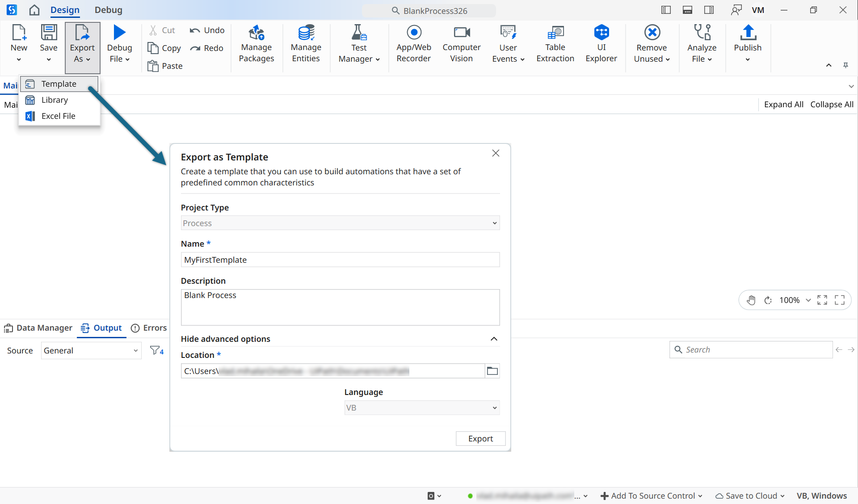
Task: Click Fit to Screen icon in zoom bar
Action: click(822, 300)
